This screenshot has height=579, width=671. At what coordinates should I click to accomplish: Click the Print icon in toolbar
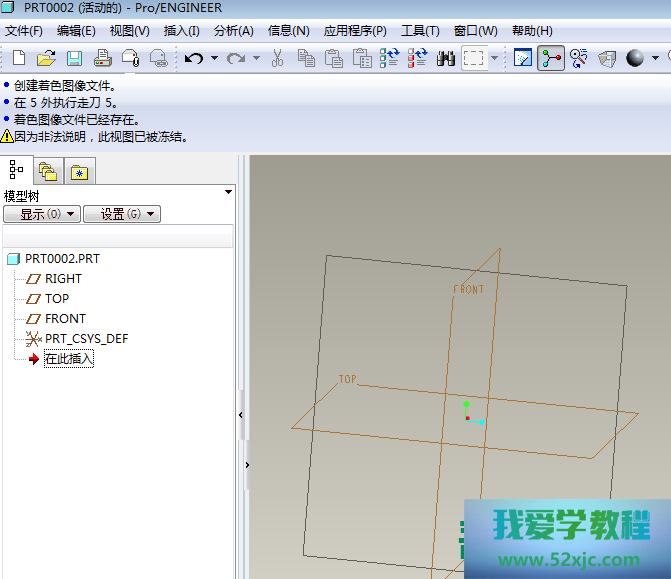click(x=102, y=58)
